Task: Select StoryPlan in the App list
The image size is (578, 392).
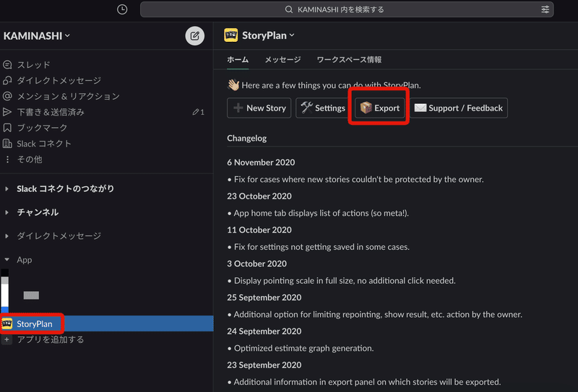Action: 107,323
